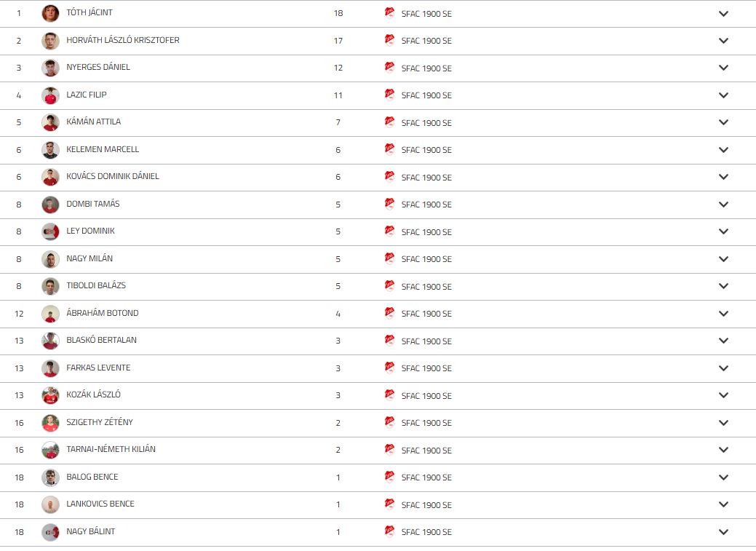Open the chevron for Tarnai-Németh Kilián
The width and height of the screenshot is (756, 551).
[x=723, y=449]
